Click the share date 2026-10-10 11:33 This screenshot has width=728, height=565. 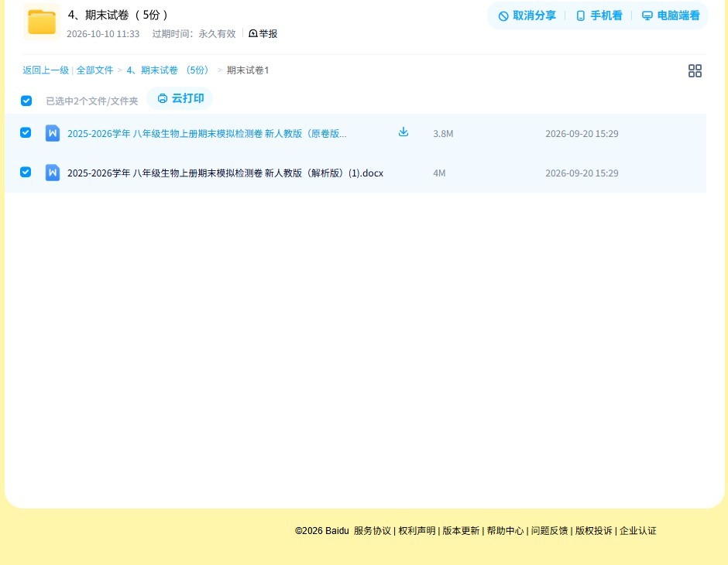[103, 34]
